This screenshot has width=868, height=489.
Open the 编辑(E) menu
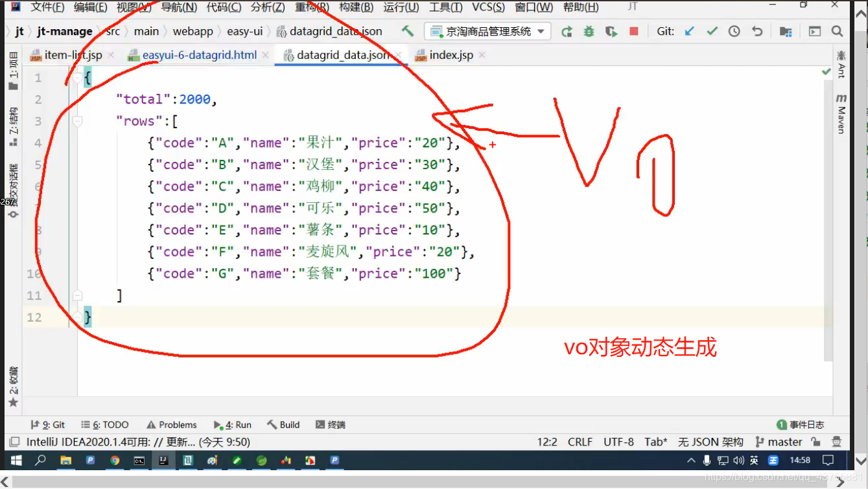90,7
